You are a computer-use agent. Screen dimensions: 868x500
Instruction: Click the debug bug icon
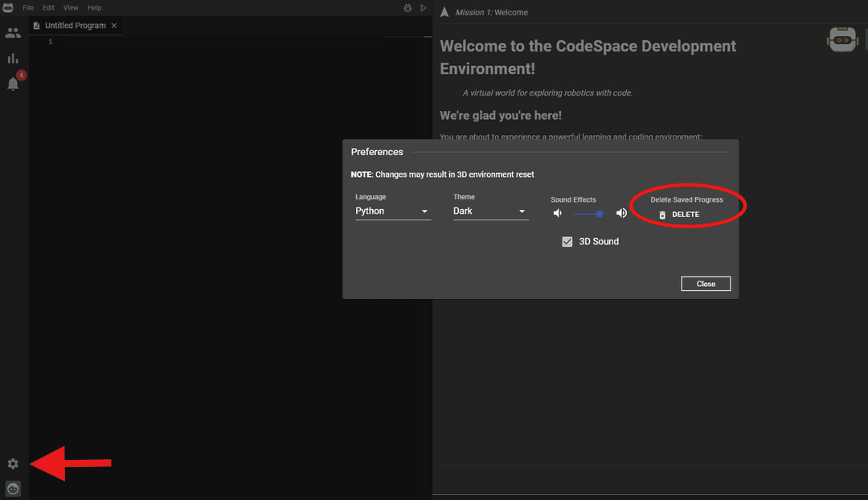tap(407, 8)
